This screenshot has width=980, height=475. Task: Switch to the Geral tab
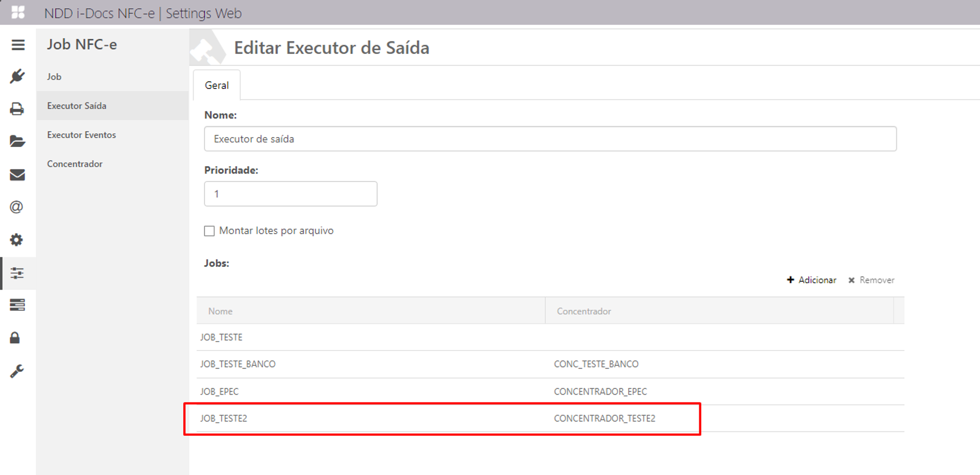[x=217, y=85]
